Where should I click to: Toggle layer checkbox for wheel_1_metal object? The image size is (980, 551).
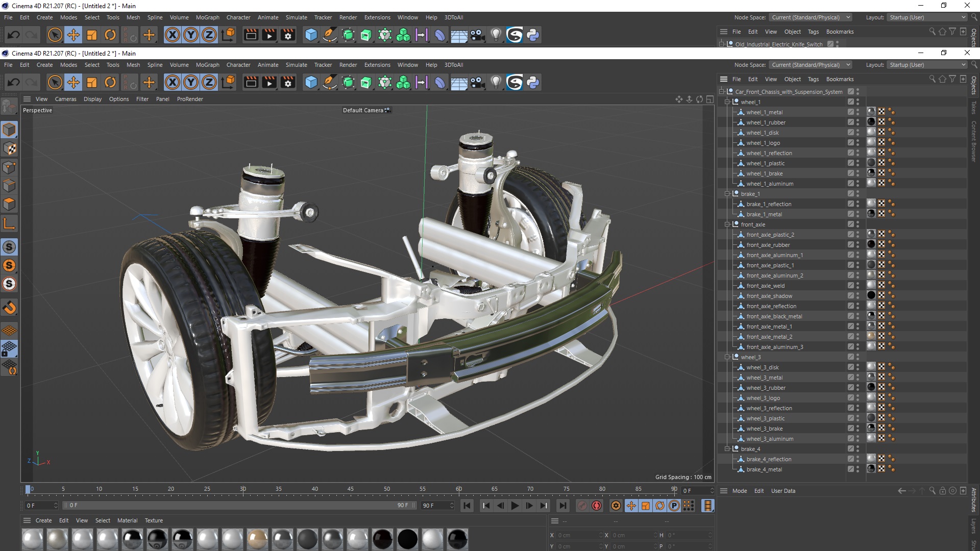851,112
